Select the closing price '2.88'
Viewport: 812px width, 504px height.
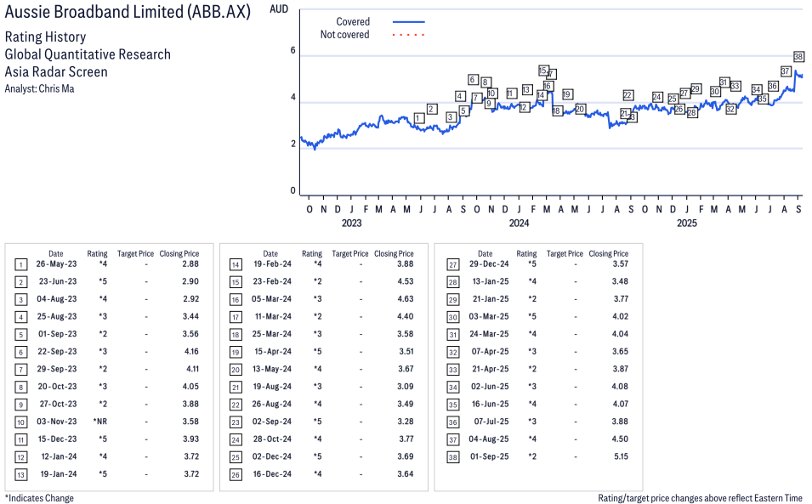pyautogui.click(x=190, y=264)
